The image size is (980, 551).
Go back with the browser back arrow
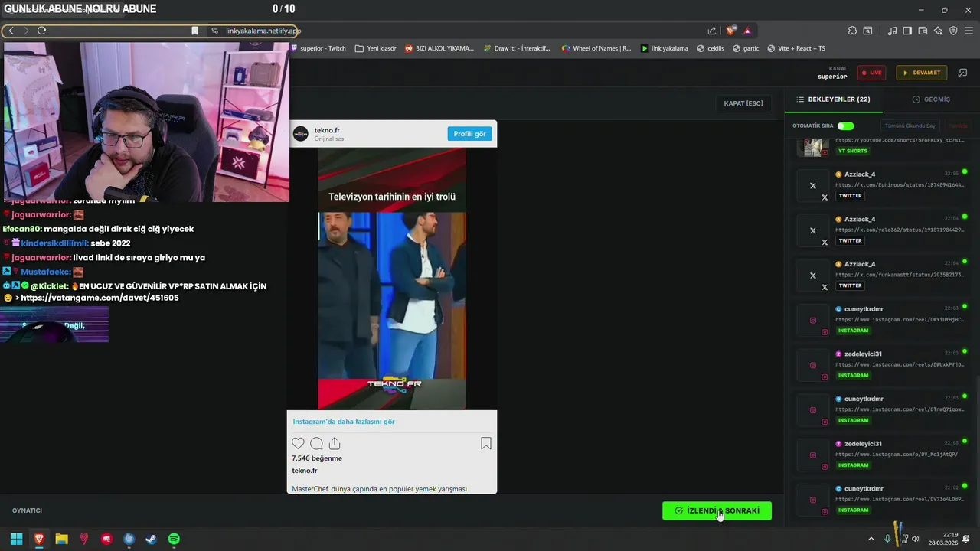[11, 31]
